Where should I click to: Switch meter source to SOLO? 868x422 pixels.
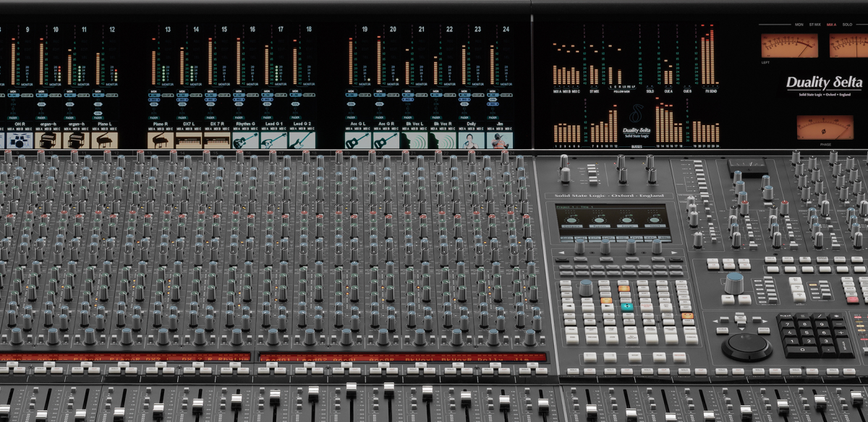[x=847, y=25]
